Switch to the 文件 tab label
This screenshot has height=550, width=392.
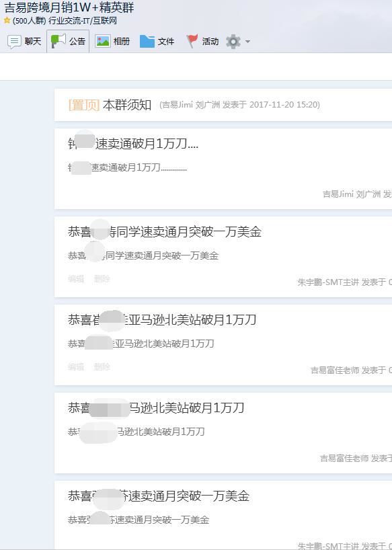(166, 42)
